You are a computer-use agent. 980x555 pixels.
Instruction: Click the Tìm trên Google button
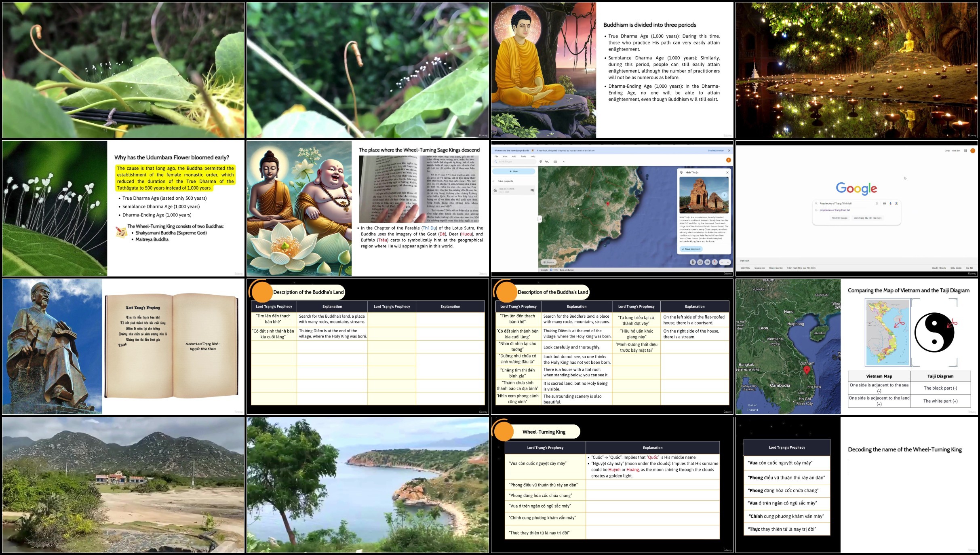point(839,218)
